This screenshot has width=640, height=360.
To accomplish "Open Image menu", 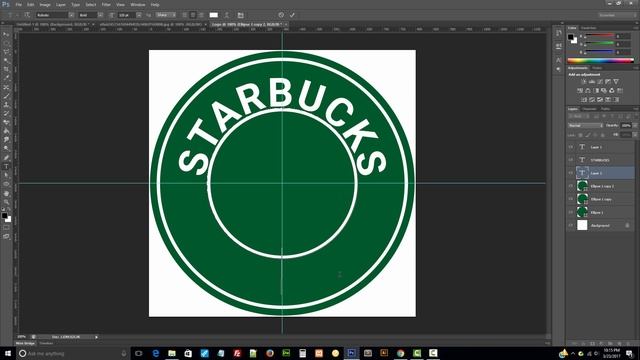I will pos(45,4).
